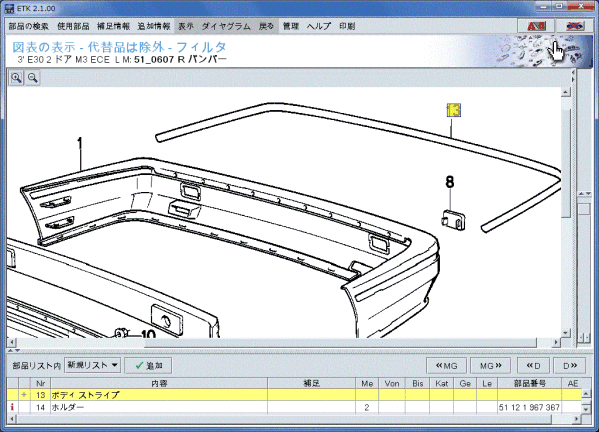Zoom out of the diagram with the magnifier minus icon
The width and height of the screenshot is (599, 432).
coord(32,78)
